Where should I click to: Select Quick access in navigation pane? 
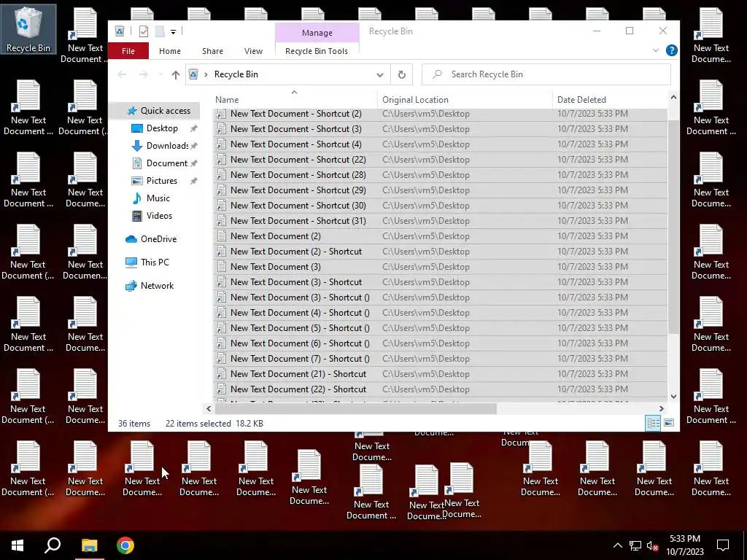(x=165, y=111)
